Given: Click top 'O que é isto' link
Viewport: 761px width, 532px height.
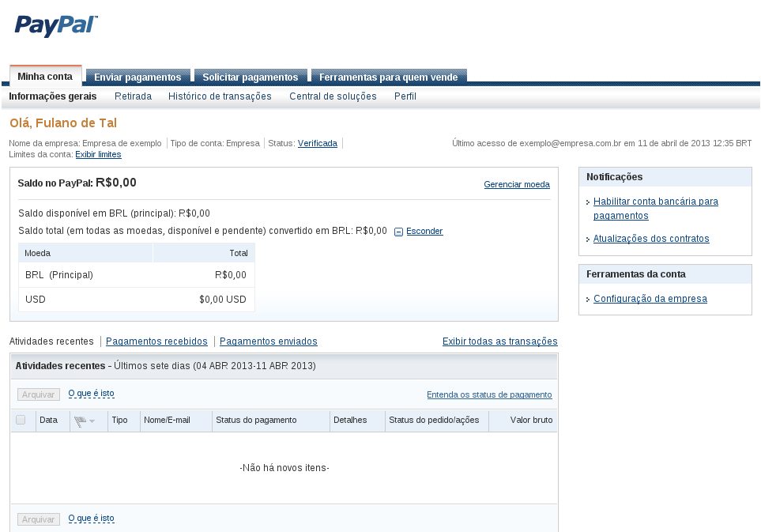Looking at the screenshot, I should [x=91, y=393].
